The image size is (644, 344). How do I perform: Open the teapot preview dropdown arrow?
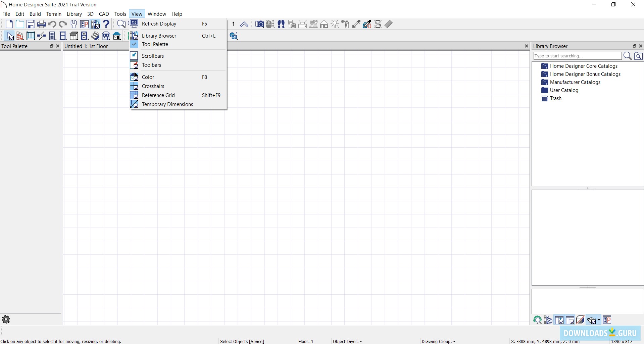tap(599, 320)
